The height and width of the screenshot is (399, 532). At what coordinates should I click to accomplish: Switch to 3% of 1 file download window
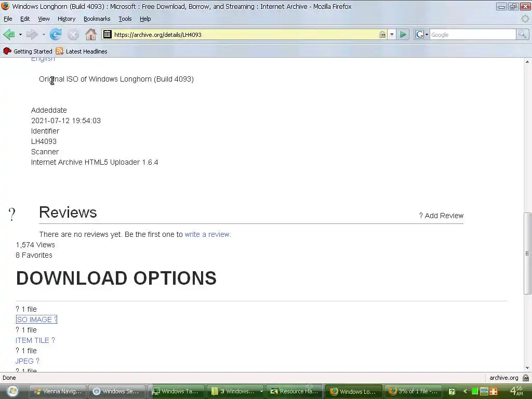click(x=413, y=391)
